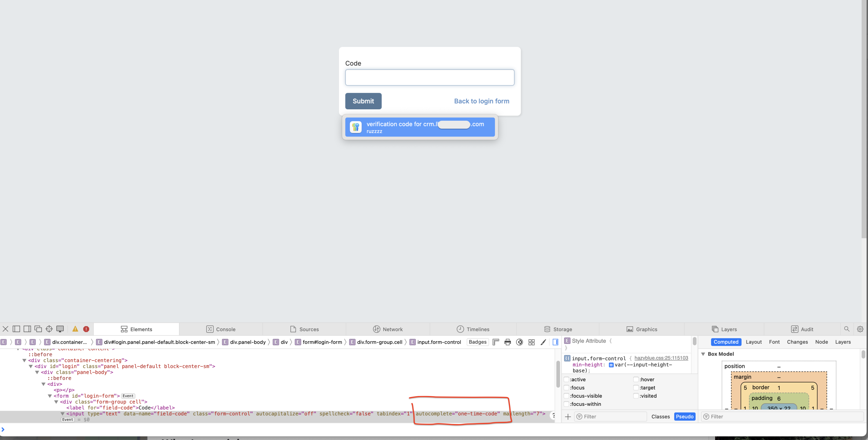Click the second element icon in the DOM breadcrumb

pos(18,342)
